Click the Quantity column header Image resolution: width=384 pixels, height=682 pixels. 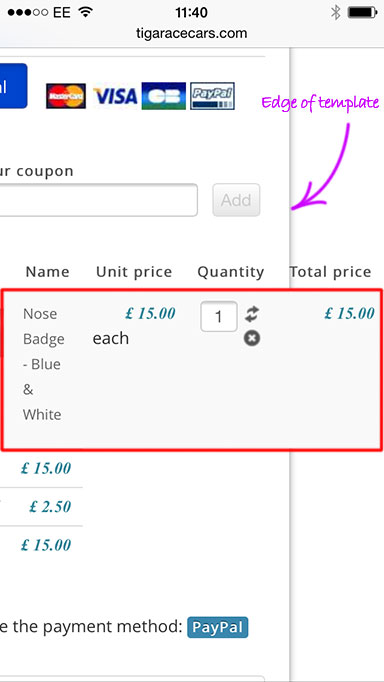coord(231,272)
